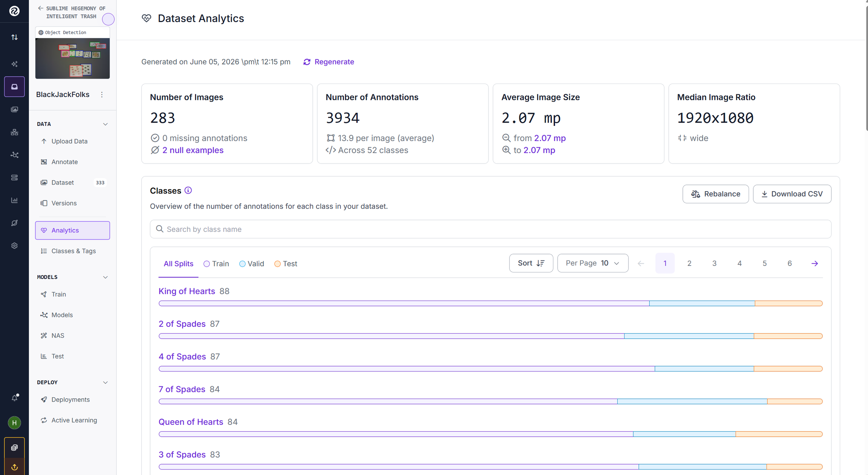Click the Rebalance button
The image size is (868, 475).
715,194
